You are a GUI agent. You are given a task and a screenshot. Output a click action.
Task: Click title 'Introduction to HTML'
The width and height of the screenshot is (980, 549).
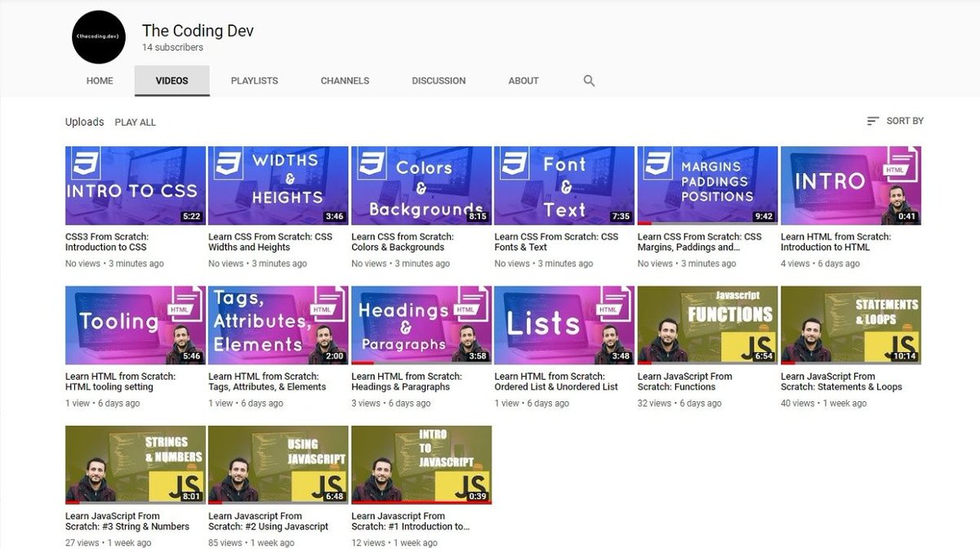tap(835, 242)
